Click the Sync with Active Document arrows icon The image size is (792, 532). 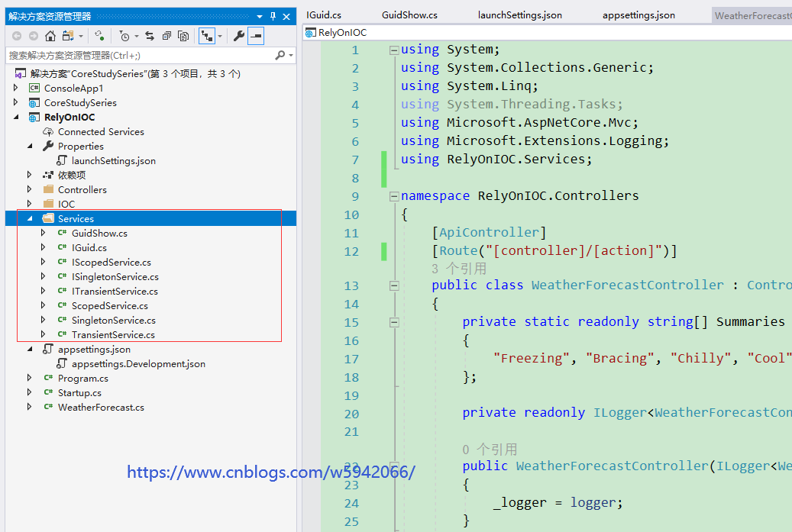(149, 36)
